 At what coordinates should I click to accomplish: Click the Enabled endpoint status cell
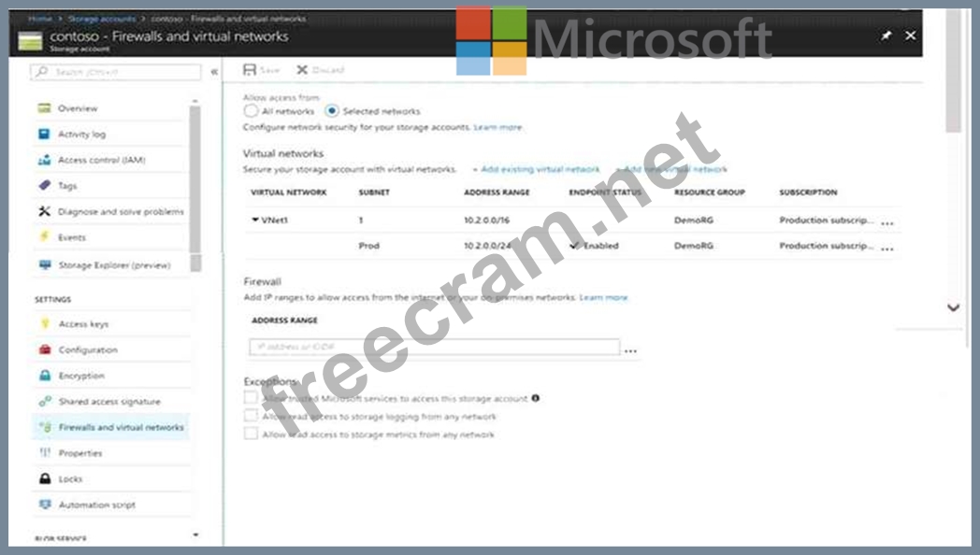click(594, 246)
